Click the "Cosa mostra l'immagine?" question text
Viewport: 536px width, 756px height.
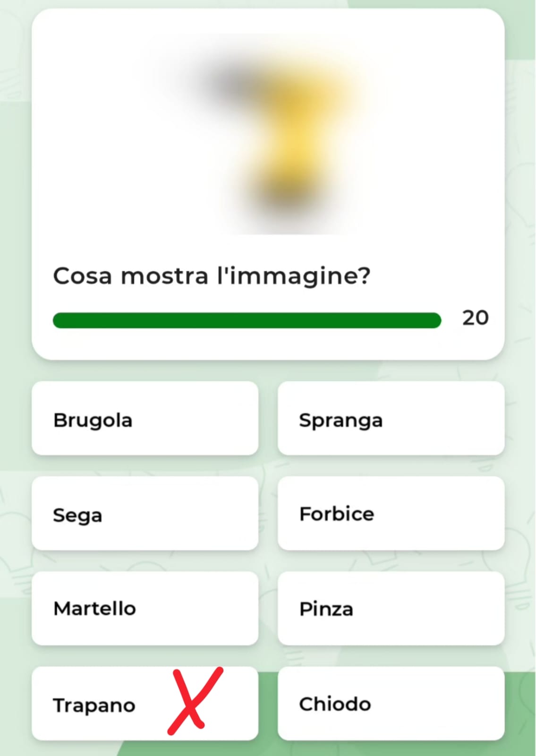point(212,276)
